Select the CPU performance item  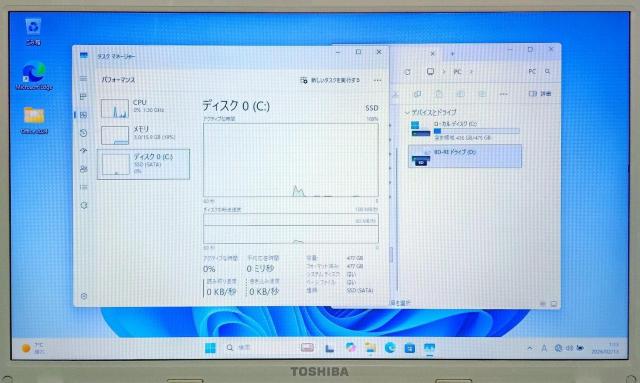tap(143, 108)
